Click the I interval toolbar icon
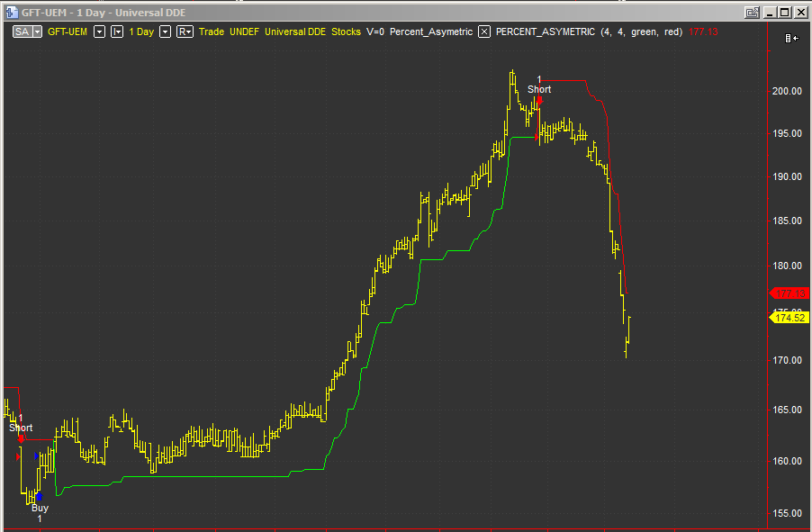Screen dimensions: 812x532 pos(115,31)
